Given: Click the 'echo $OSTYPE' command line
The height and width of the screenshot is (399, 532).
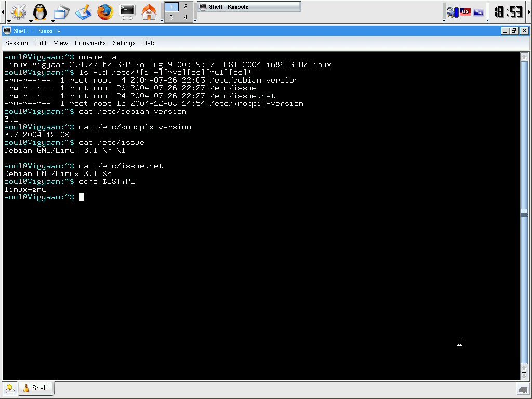Looking at the screenshot, I should [70, 181].
